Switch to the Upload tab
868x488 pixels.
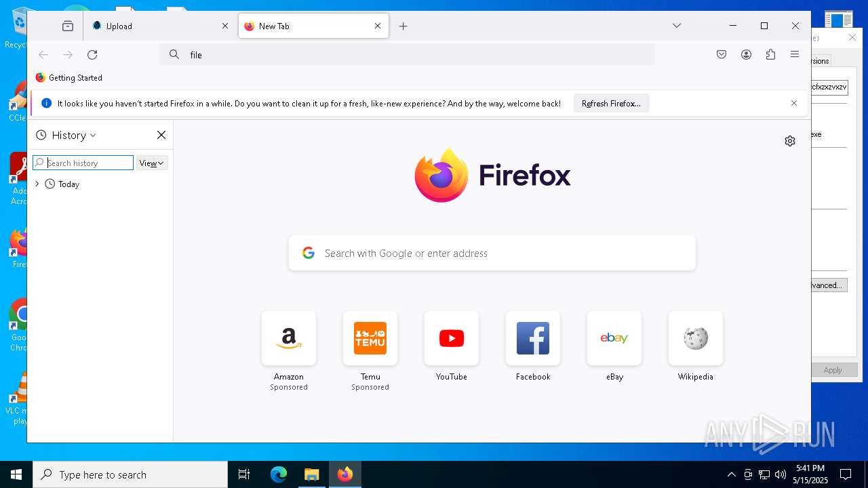(159, 26)
